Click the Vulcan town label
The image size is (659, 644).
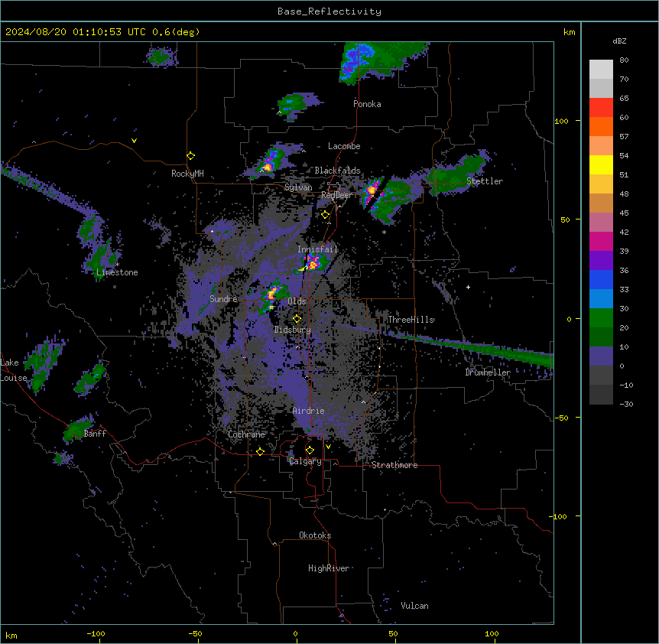(x=415, y=606)
